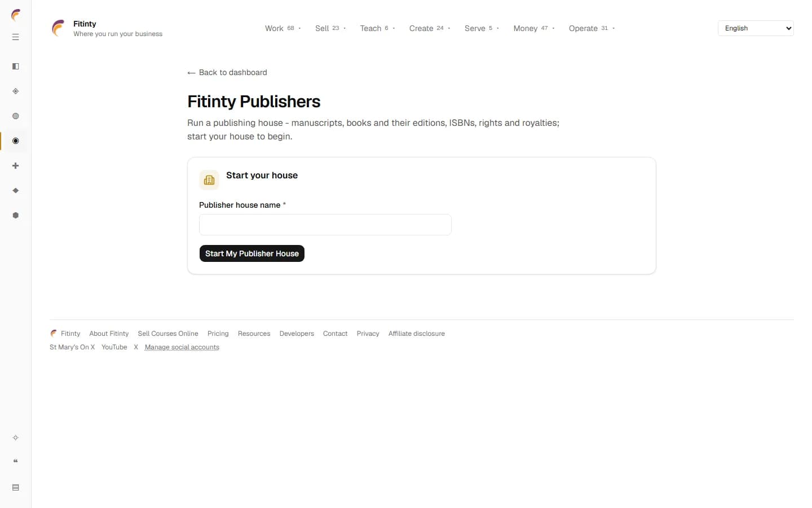Expand the Teach navigation dropdown
This screenshot has width=812, height=508.
click(377, 28)
